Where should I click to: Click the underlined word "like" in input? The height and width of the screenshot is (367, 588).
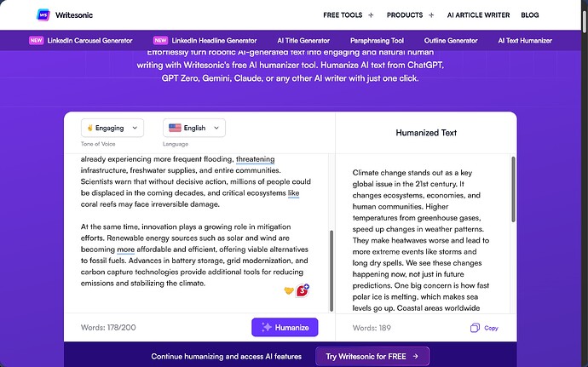293,193
